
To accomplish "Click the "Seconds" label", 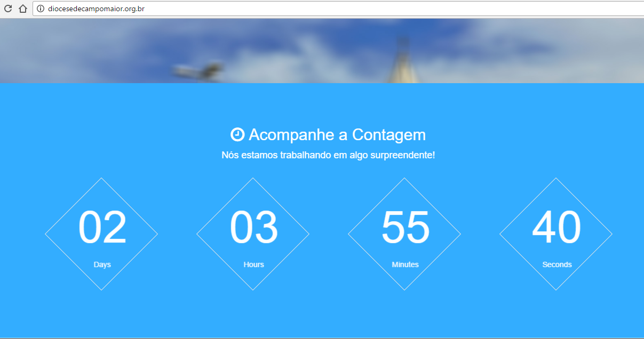I will click(556, 264).
